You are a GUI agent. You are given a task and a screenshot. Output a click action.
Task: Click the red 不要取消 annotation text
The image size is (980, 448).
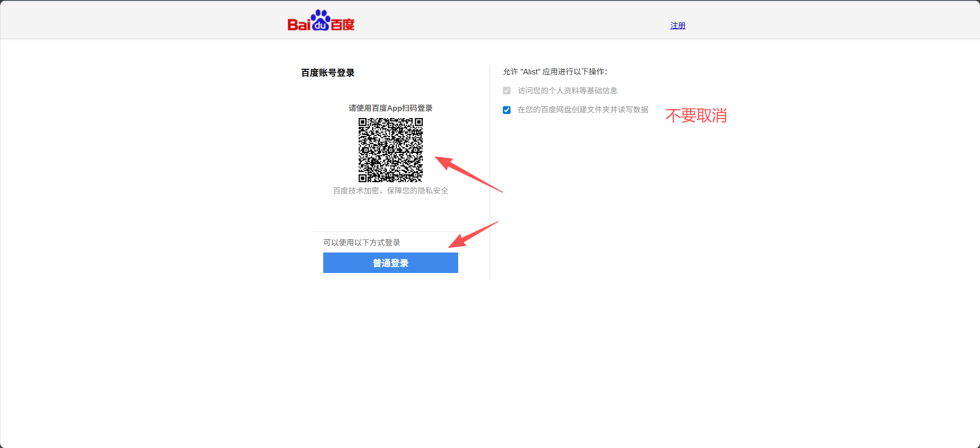696,115
